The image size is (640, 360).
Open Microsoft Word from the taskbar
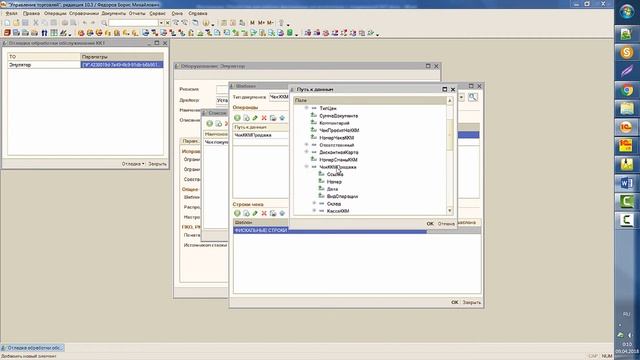[x=627, y=183]
